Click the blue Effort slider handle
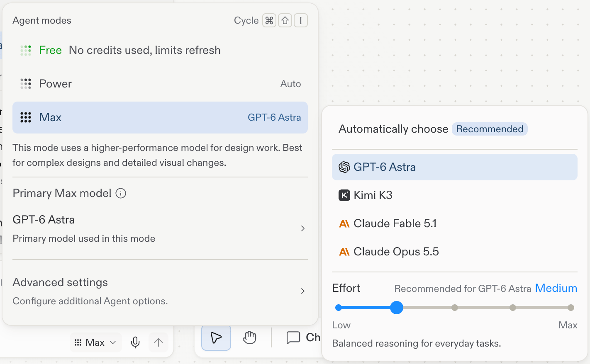Image resolution: width=590 pixels, height=364 pixels. pyautogui.click(x=397, y=308)
